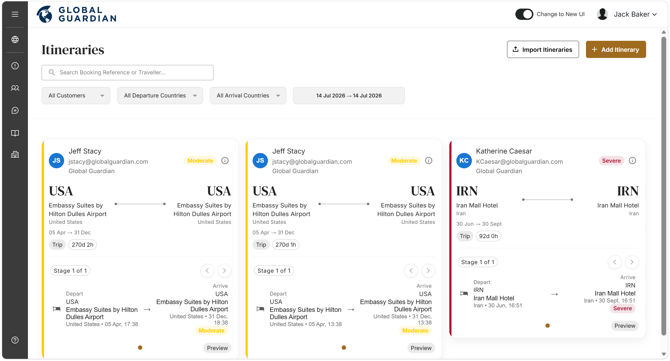
Task: Click hotel bed icon beside 05 Apr, 17:38 departure
Action: [56, 309]
